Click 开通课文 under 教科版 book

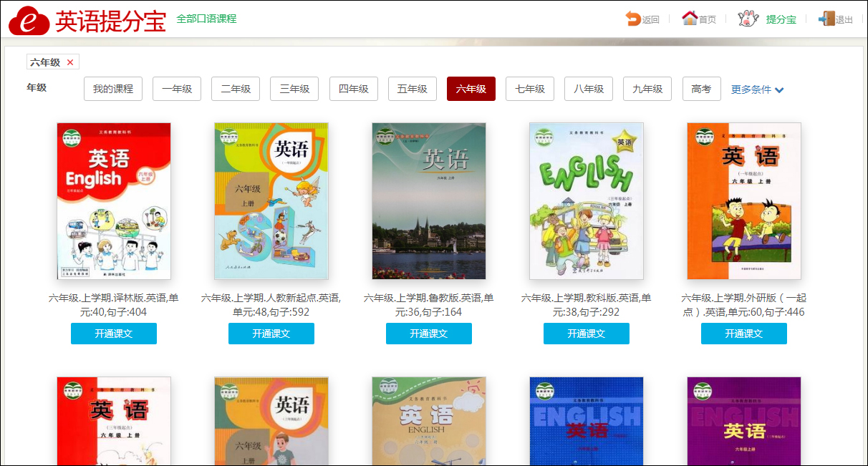coord(587,334)
